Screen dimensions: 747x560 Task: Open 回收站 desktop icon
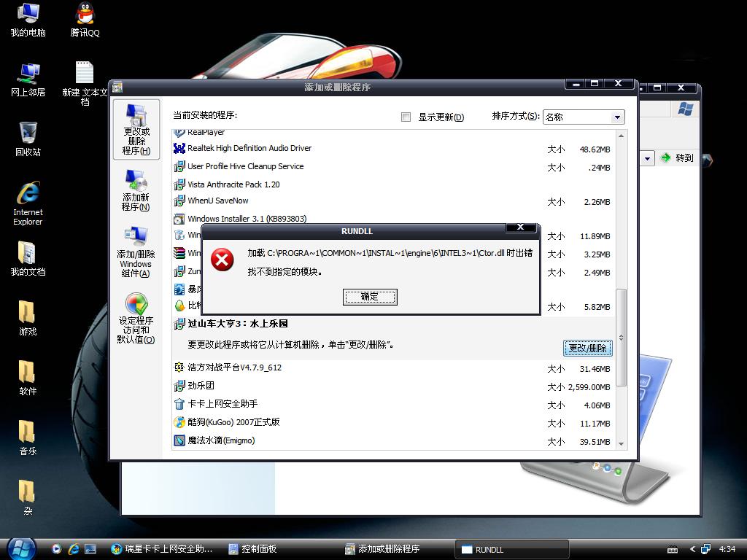[28, 139]
